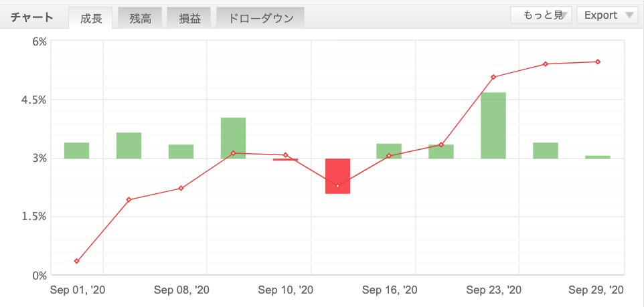Click the small green bar at Sep 29

click(598, 157)
